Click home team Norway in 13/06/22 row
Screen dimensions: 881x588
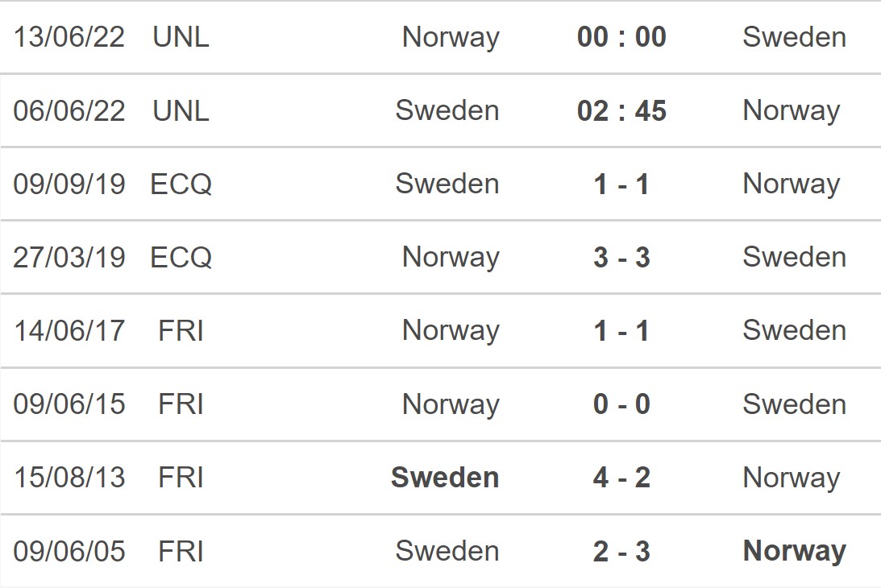[451, 38]
